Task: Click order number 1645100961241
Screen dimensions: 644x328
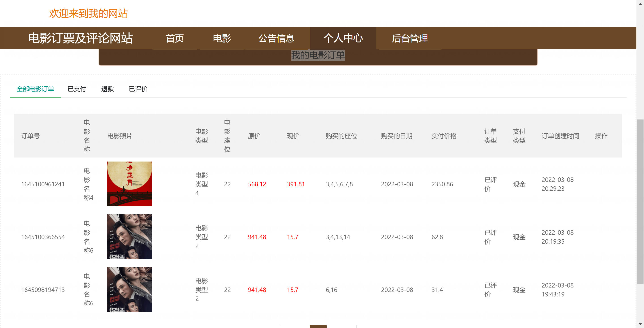Action: click(x=43, y=184)
